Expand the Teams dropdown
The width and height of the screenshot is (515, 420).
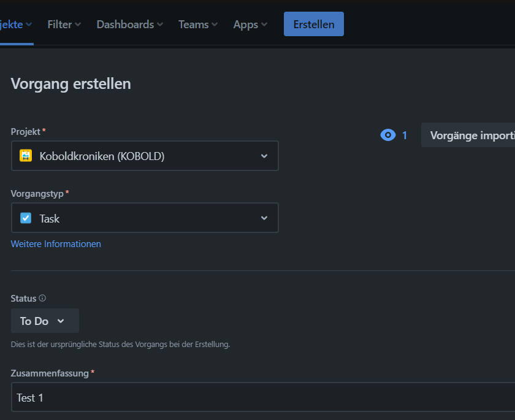pos(197,25)
